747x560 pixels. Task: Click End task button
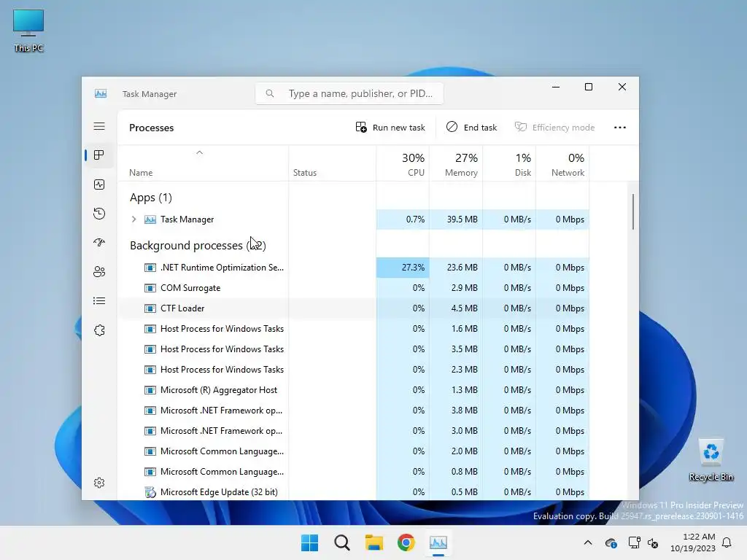tap(472, 127)
